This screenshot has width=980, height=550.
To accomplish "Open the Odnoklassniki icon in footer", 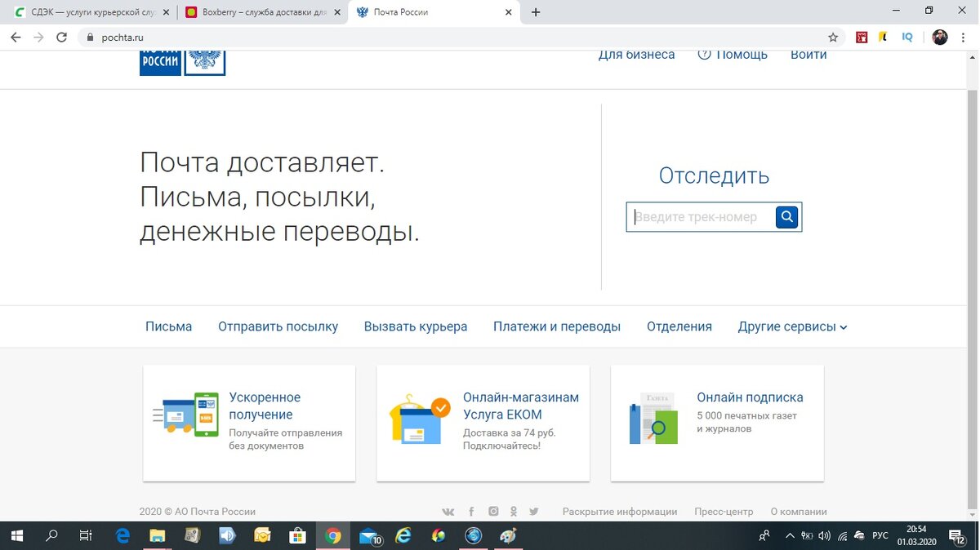I will tap(514, 511).
